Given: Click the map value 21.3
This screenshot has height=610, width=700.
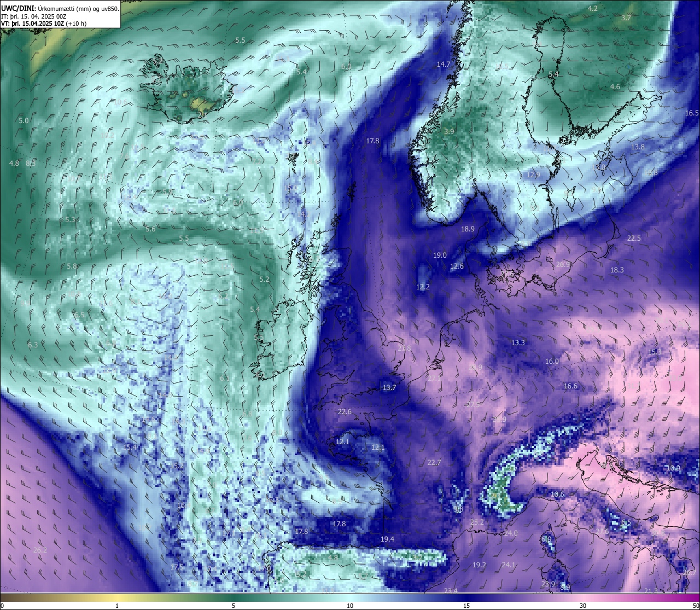Looking at the screenshot, I should coord(651,590).
